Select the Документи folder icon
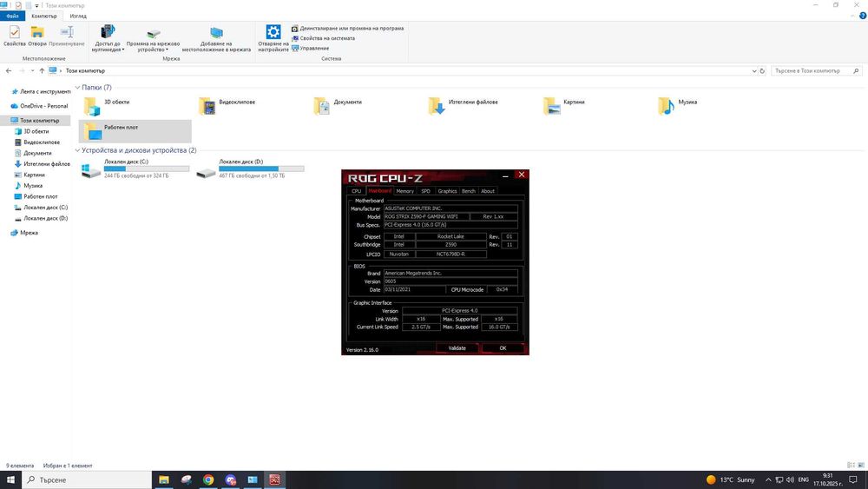Viewport: 868px width, 489px height. click(x=322, y=106)
